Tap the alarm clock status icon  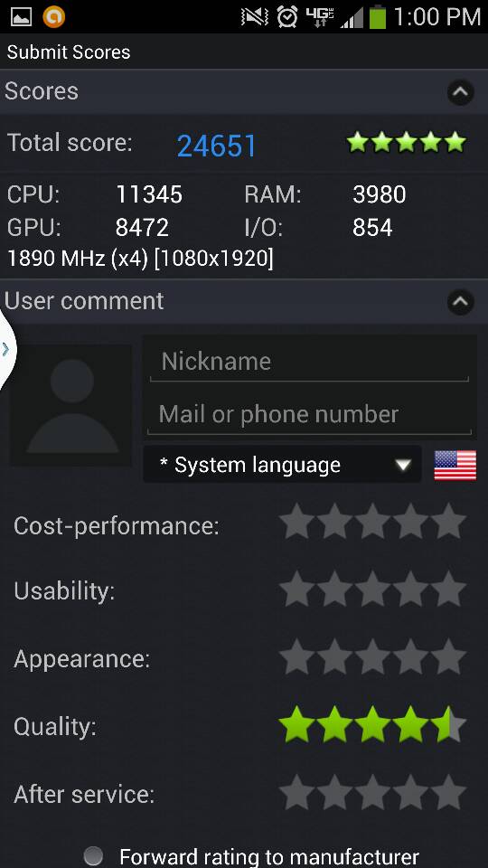[x=287, y=16]
